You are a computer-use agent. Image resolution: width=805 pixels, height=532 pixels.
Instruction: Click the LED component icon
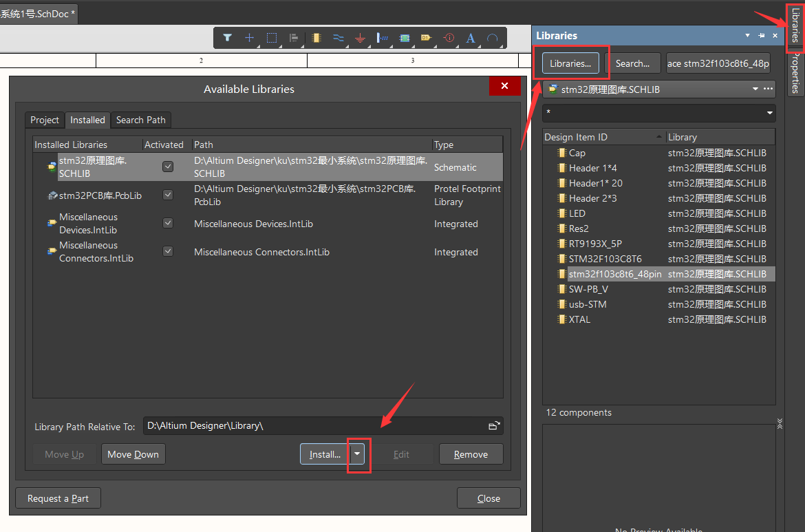[x=561, y=213]
